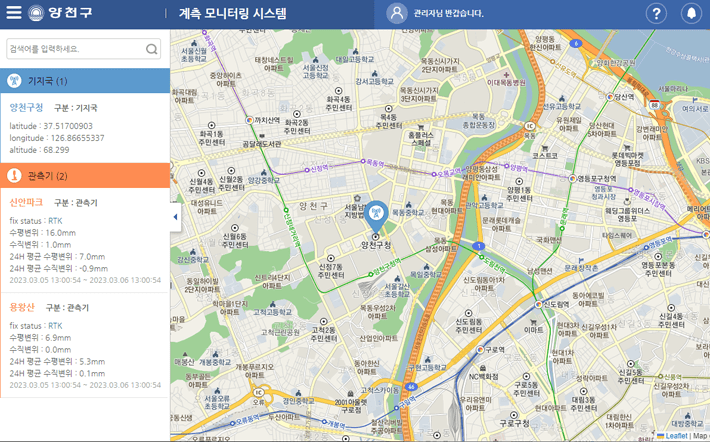Click 수평변위 16.0mm value
This screenshot has width=710, height=443.
pyautogui.click(x=61, y=233)
